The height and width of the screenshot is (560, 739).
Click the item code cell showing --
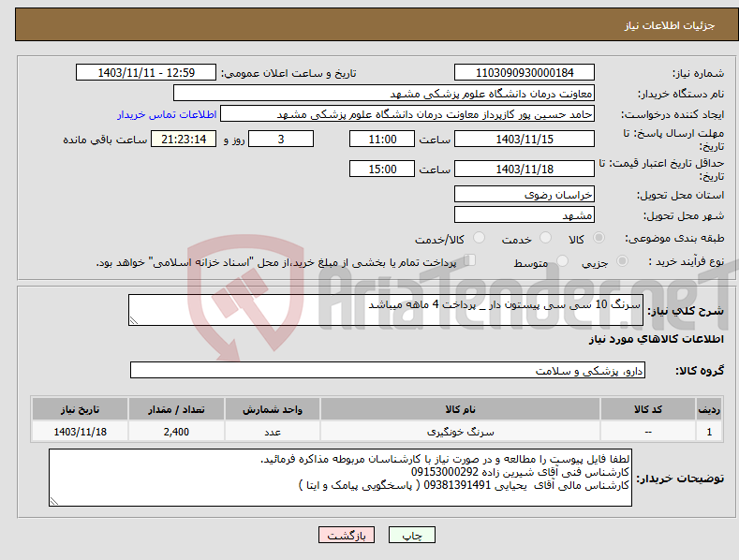click(648, 432)
